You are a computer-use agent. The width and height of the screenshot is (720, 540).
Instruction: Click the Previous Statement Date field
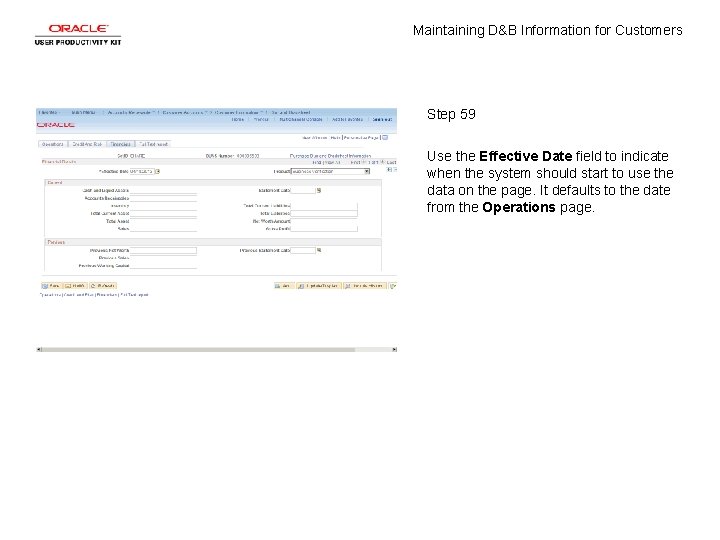click(303, 250)
